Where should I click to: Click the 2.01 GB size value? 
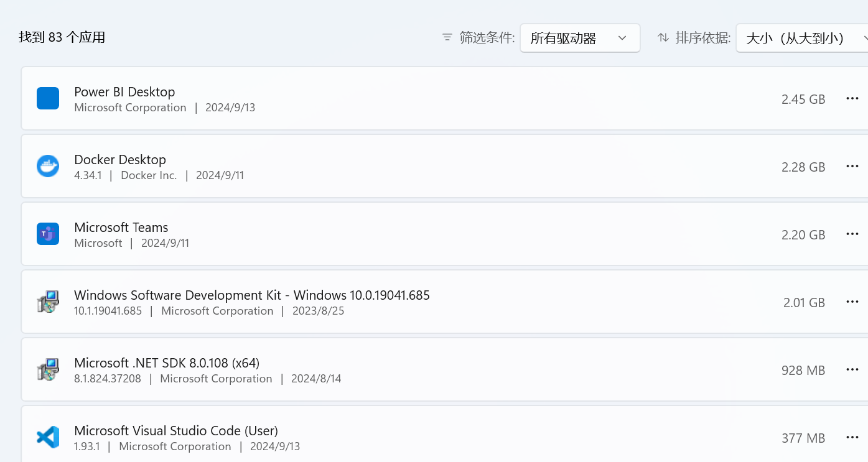pos(804,303)
